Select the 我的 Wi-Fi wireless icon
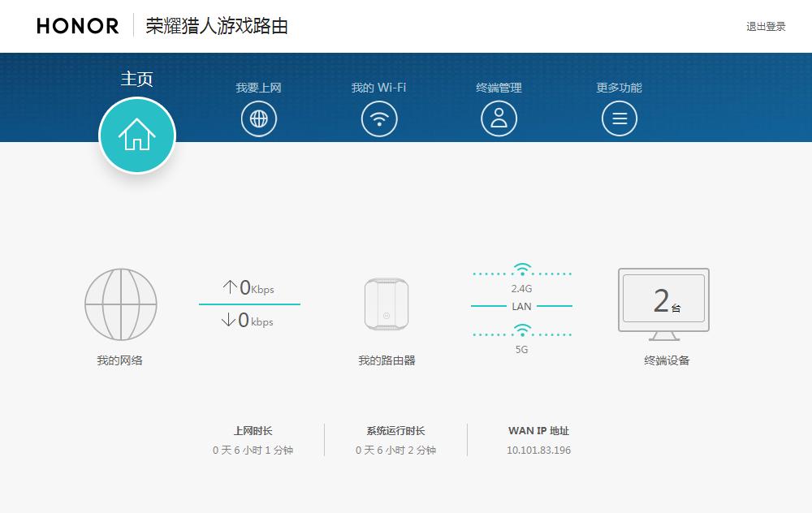 coord(378,118)
